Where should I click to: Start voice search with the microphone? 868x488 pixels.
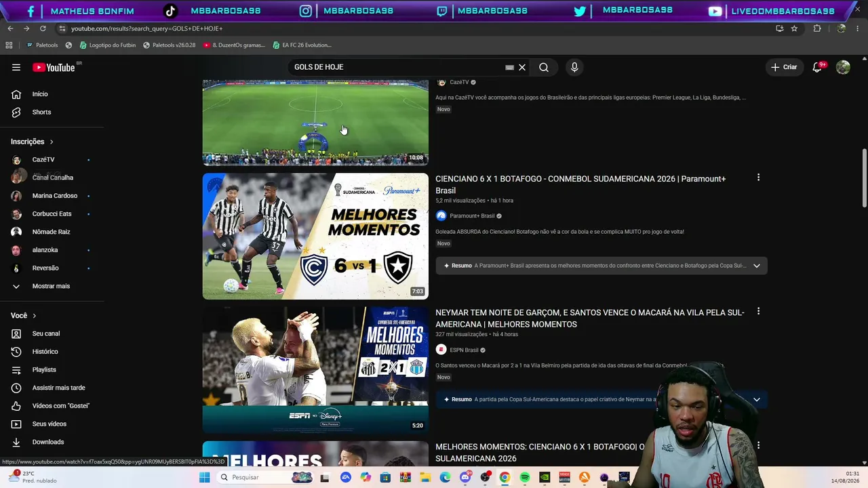[x=574, y=67]
